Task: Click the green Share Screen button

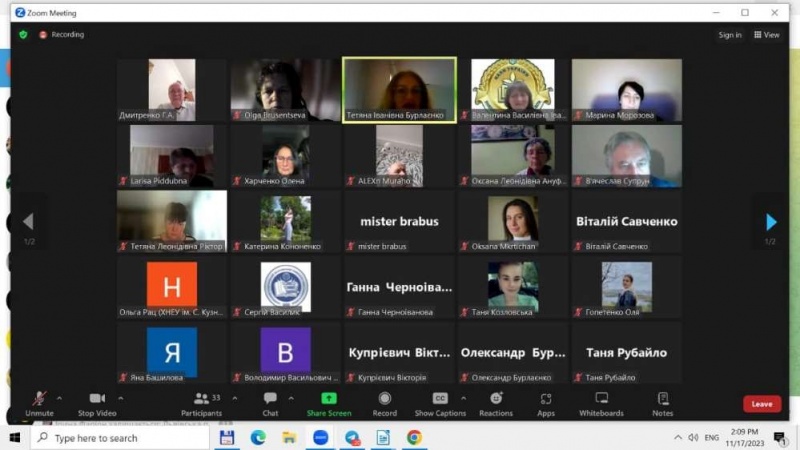Action: pyautogui.click(x=329, y=402)
